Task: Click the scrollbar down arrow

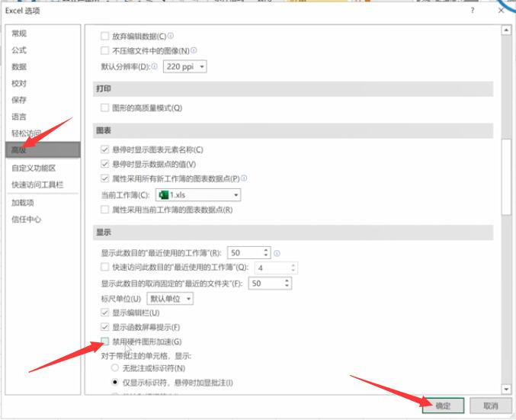Action: point(506,389)
